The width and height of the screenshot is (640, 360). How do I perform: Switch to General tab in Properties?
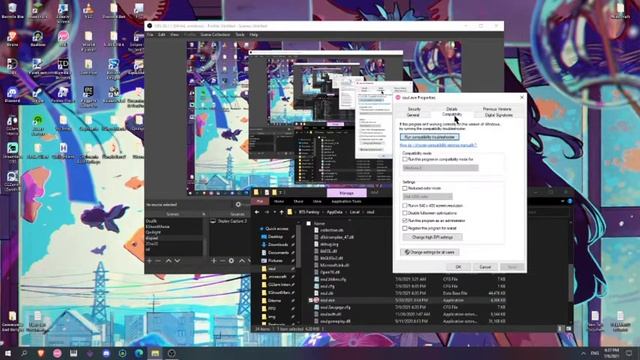[x=413, y=115]
